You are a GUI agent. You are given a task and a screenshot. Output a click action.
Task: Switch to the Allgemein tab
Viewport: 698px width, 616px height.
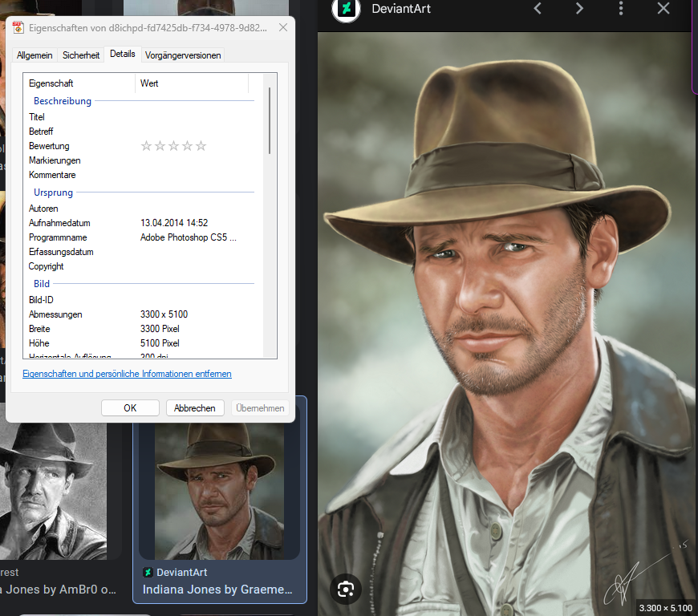point(34,55)
